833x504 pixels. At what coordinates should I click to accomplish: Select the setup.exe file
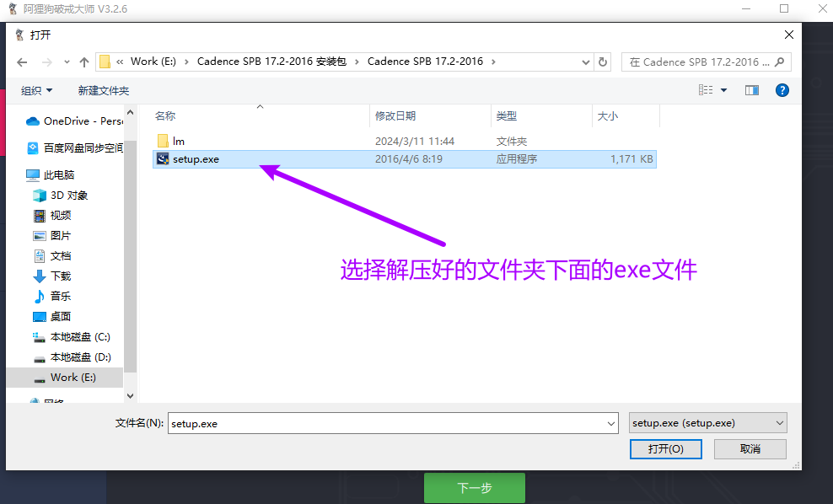click(x=405, y=158)
